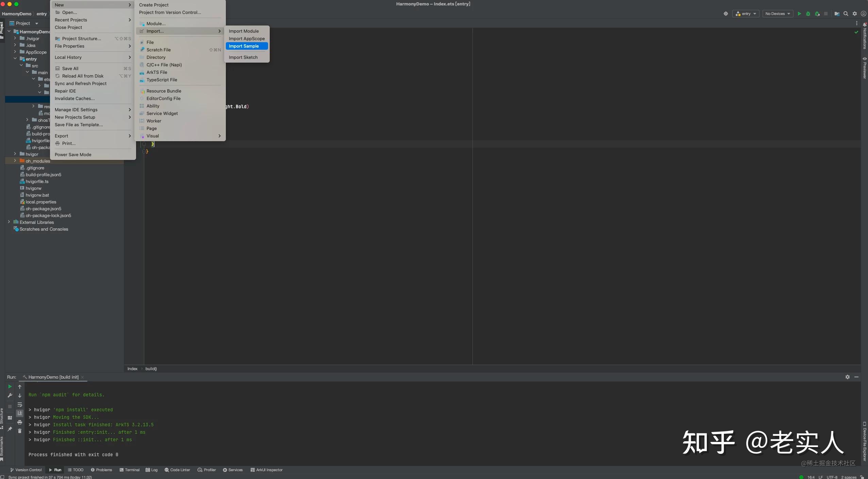Open IDE settings gear in toolbar
The height and width of the screenshot is (479, 868).
click(855, 14)
